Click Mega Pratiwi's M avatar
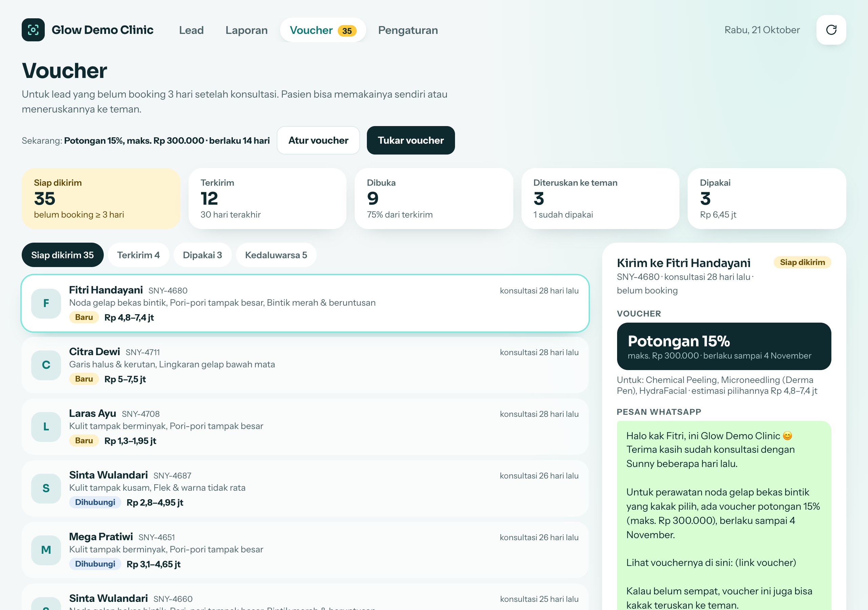 pyautogui.click(x=46, y=550)
